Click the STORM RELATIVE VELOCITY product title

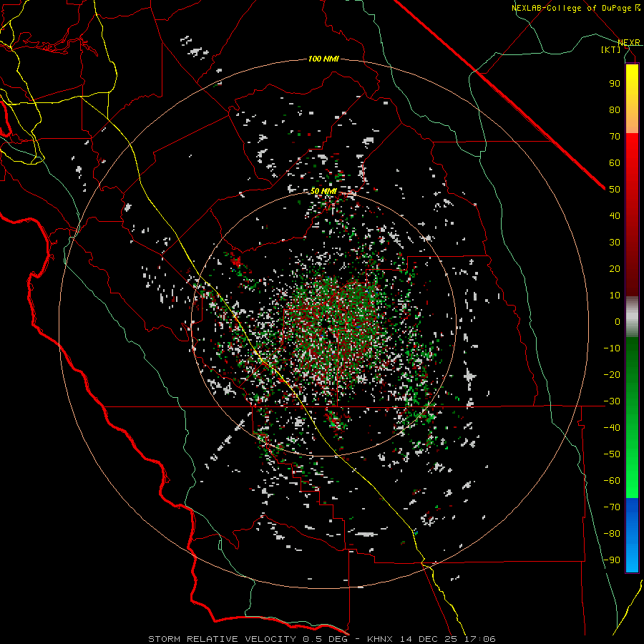click(222, 639)
